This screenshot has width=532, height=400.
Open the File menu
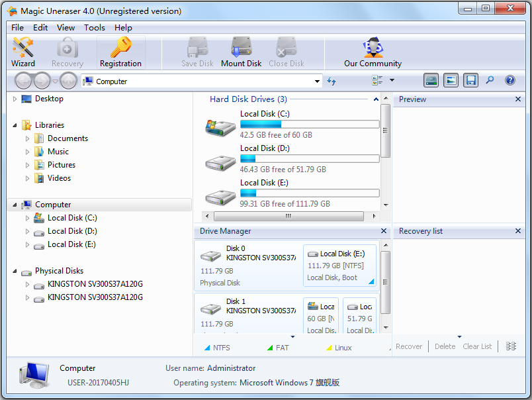(17, 28)
